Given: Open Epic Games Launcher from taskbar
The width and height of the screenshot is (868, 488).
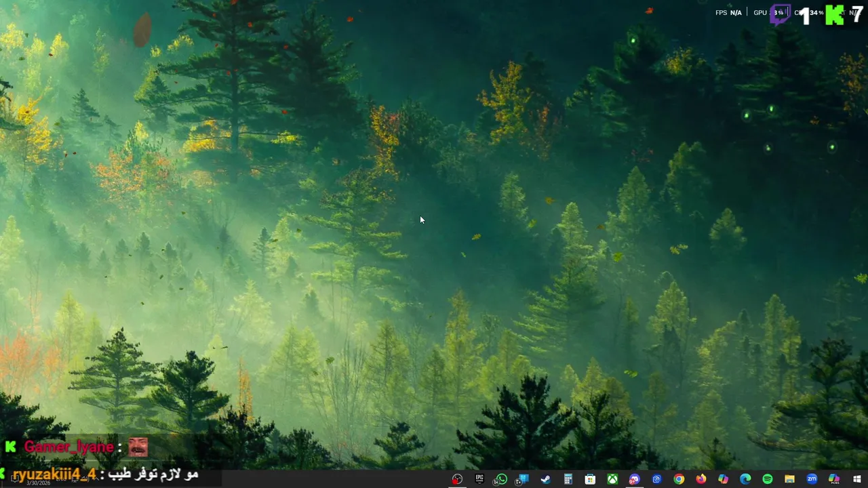Looking at the screenshot, I should click(479, 479).
